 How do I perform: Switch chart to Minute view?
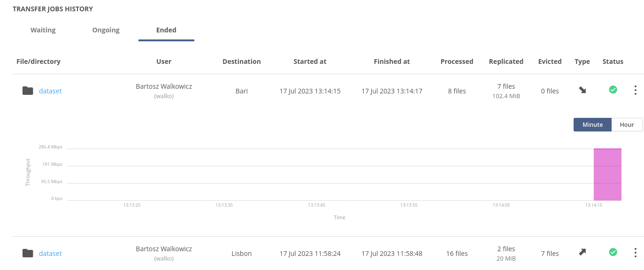[x=592, y=124]
